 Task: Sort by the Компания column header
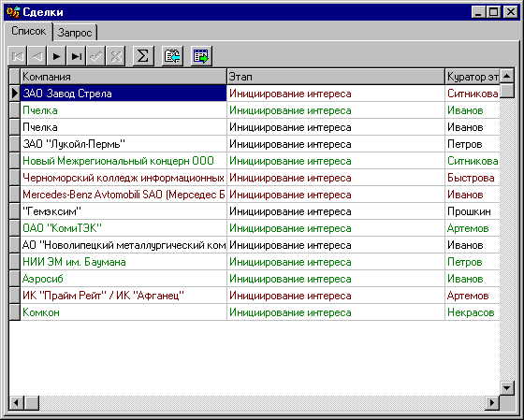[124, 77]
